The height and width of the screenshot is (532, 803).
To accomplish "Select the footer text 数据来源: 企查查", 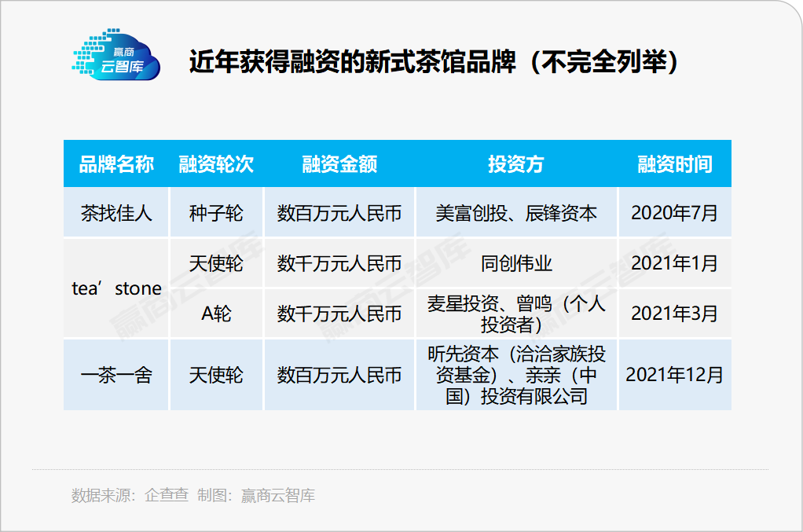I will click(x=130, y=495).
